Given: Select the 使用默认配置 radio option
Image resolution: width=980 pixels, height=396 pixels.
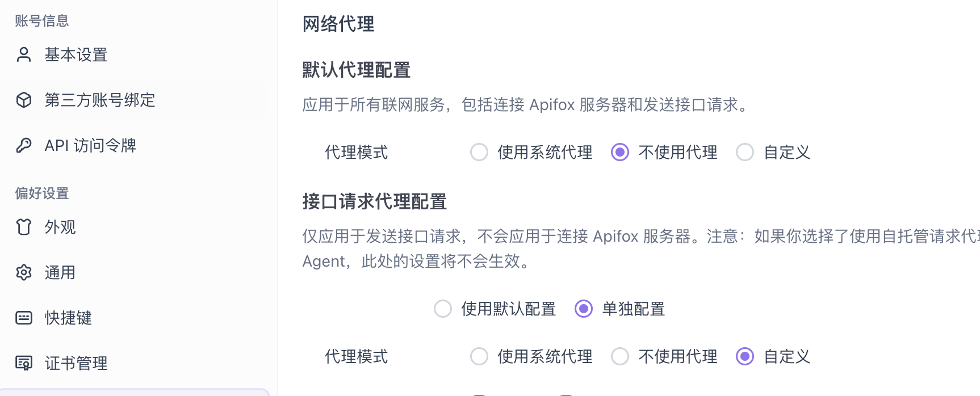Looking at the screenshot, I should tap(443, 309).
